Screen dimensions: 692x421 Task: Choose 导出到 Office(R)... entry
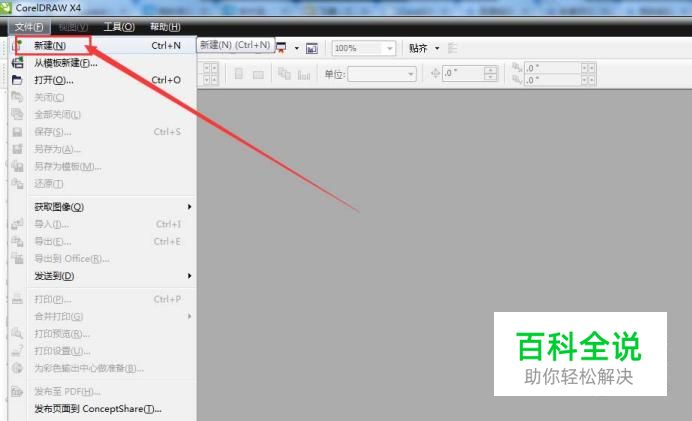click(102, 259)
